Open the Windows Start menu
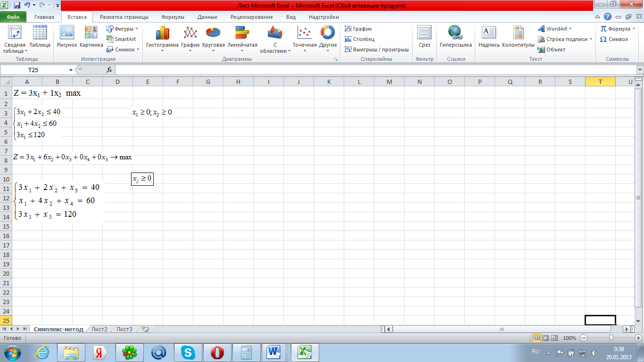644x362 pixels. click(x=12, y=352)
